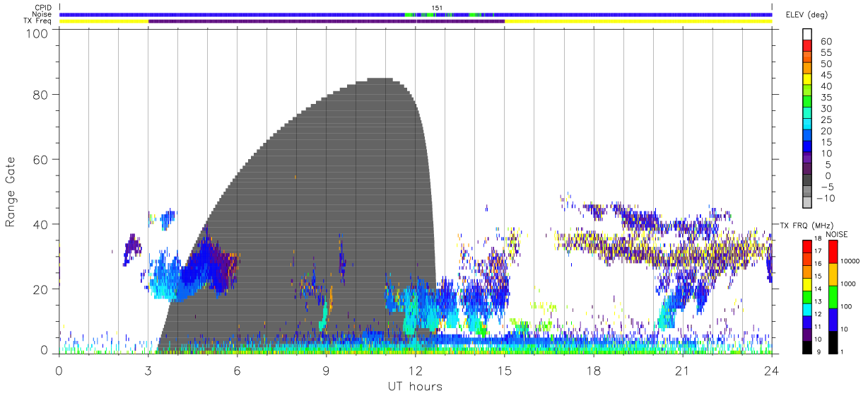Click the 'ELEV (deg)' colorbar title
The height and width of the screenshot is (401, 868).
click(x=807, y=15)
